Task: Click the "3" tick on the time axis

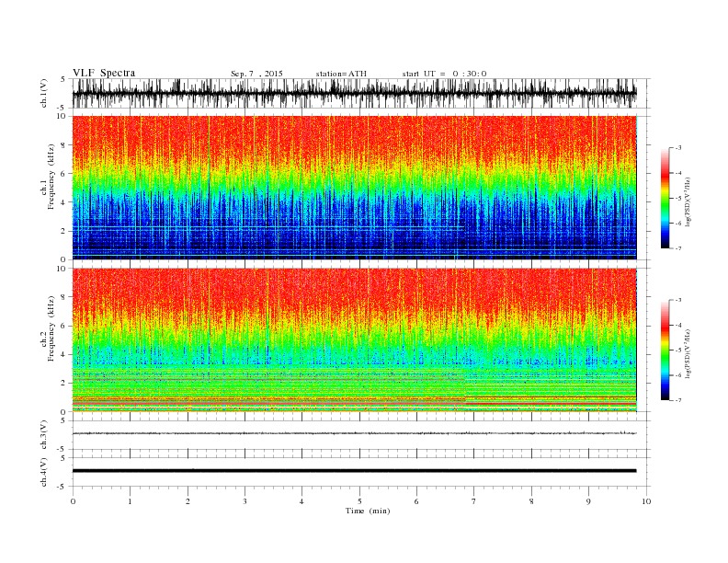Action: pyautogui.click(x=245, y=501)
